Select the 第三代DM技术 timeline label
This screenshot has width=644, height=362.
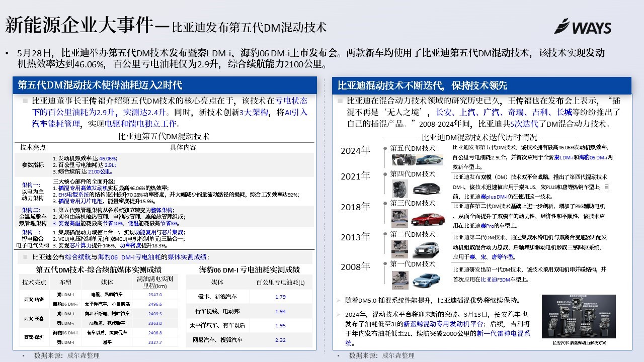tap(413, 203)
